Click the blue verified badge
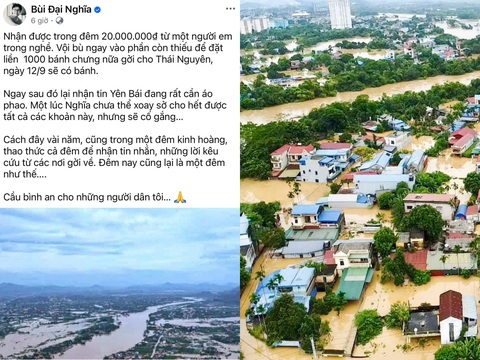 coord(97,10)
